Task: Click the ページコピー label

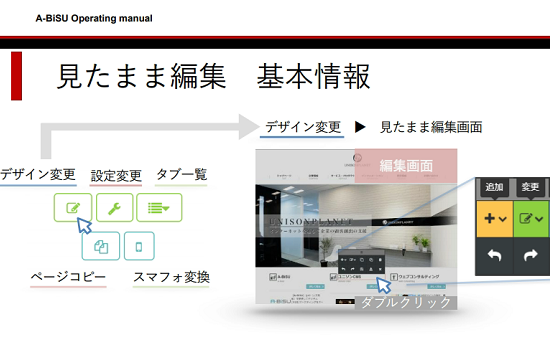Action: 68,277
